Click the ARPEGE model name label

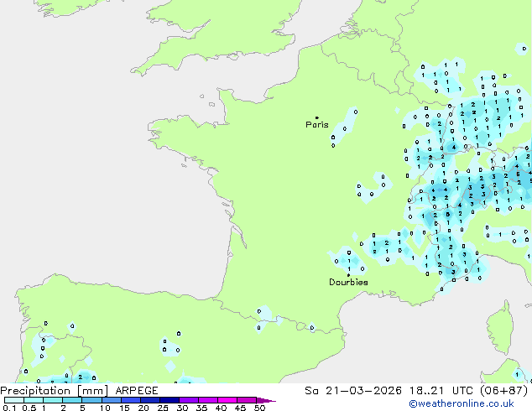135,391
